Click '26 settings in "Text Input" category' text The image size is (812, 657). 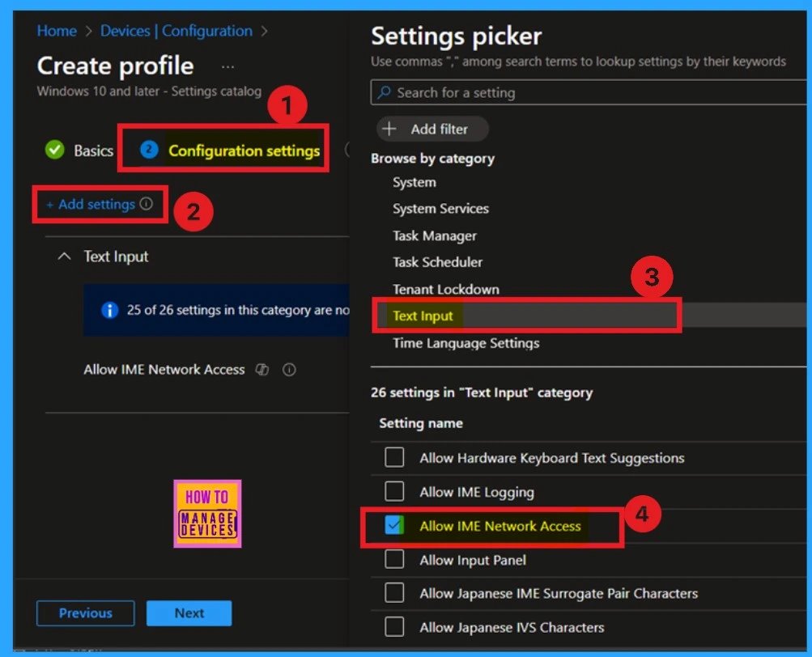pyautogui.click(x=482, y=393)
